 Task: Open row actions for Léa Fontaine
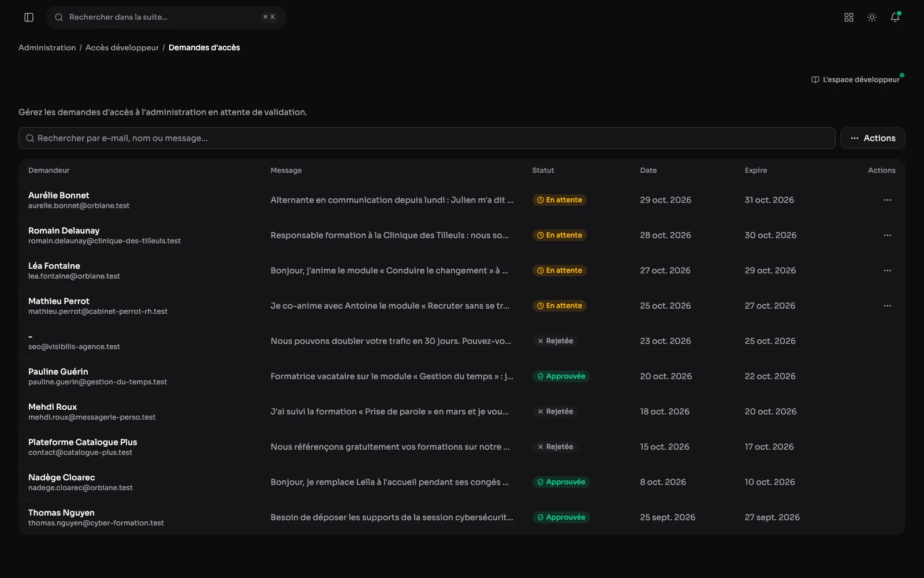coord(888,271)
